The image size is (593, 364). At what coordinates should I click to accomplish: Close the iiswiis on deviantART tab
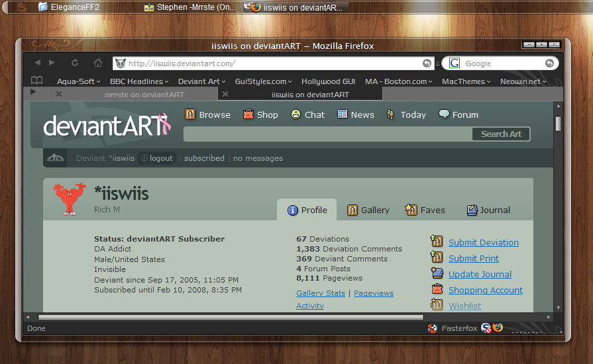coord(225,94)
